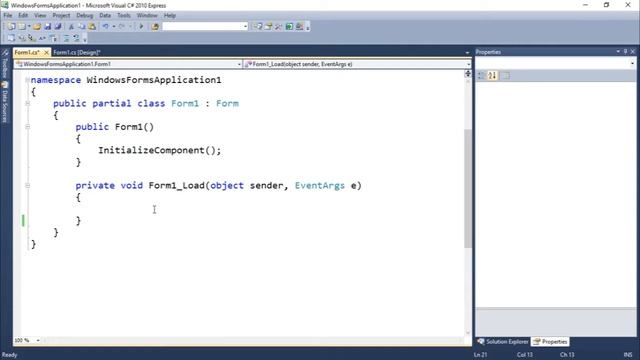Screen dimensions: 640x360
Task: Open Properties panel window position menu
Action: [618, 52]
